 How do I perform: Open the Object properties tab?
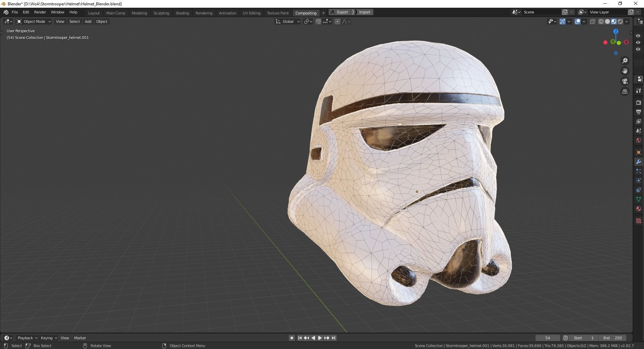click(639, 152)
